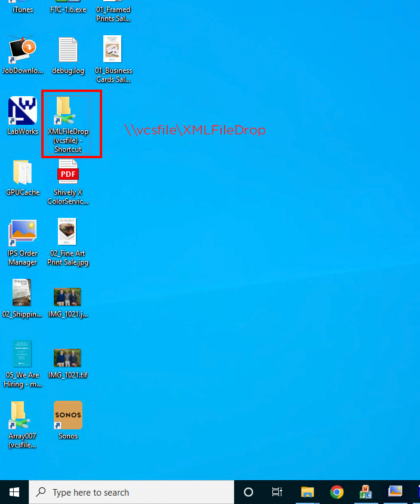420x504 pixels.
Task: Select the debug.log file icon
Action: (x=68, y=51)
